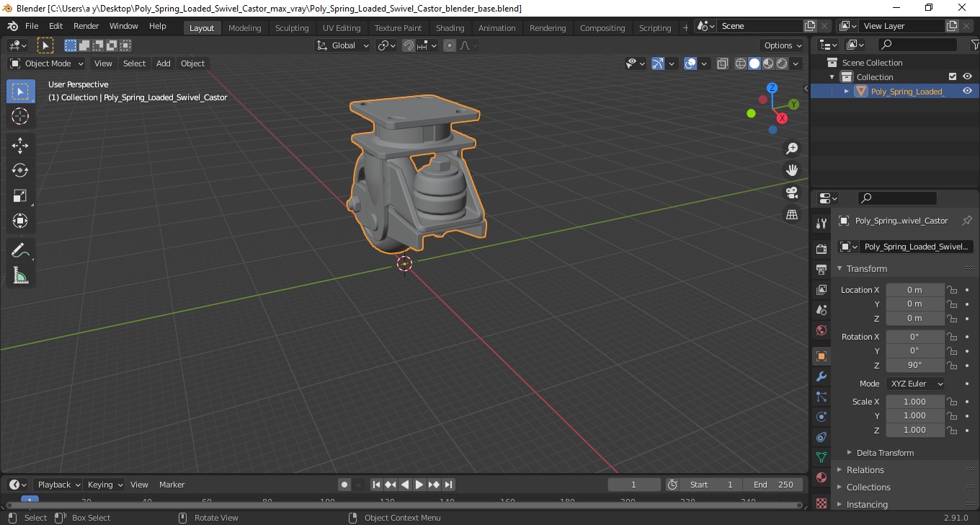The height and width of the screenshot is (525, 980).
Task: Toggle the camera view icon
Action: 792,193
